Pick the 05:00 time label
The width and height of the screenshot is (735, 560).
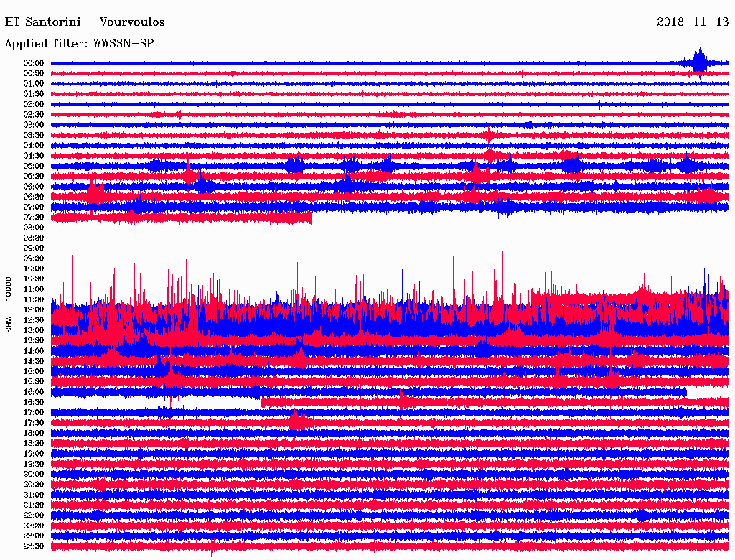pyautogui.click(x=34, y=166)
